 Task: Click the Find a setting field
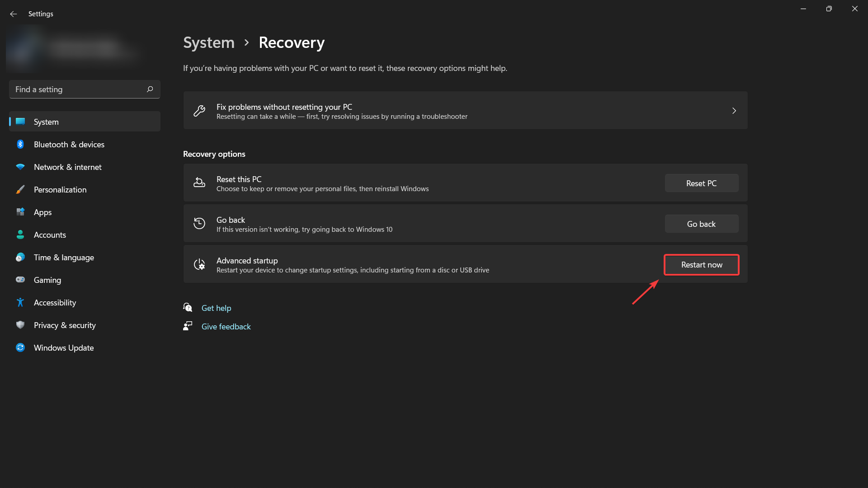(x=77, y=89)
